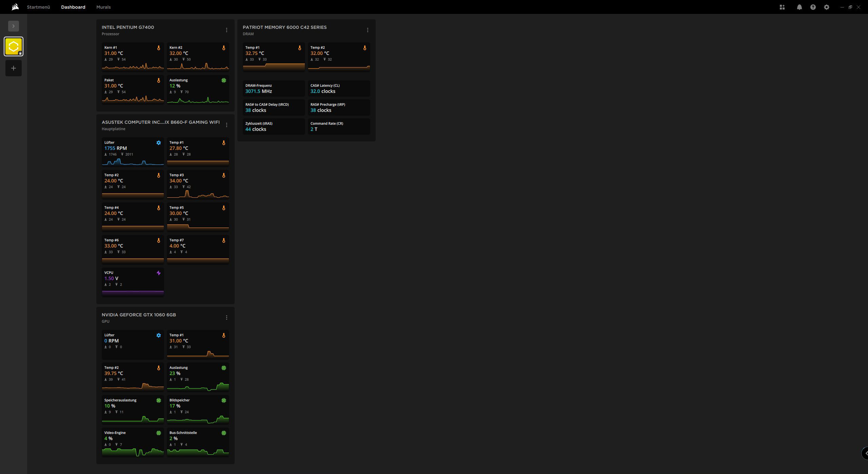Open the side panel arrow at right edge
The image size is (868, 474).
point(865,453)
